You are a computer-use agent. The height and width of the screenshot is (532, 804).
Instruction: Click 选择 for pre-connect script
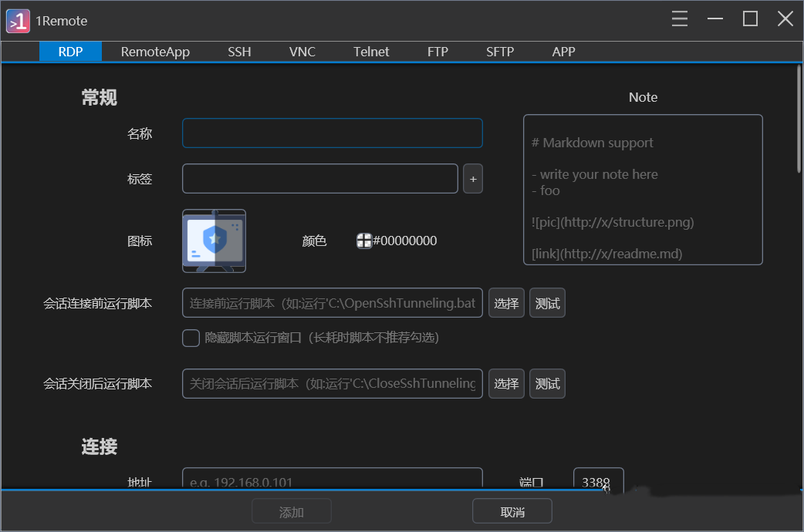506,303
